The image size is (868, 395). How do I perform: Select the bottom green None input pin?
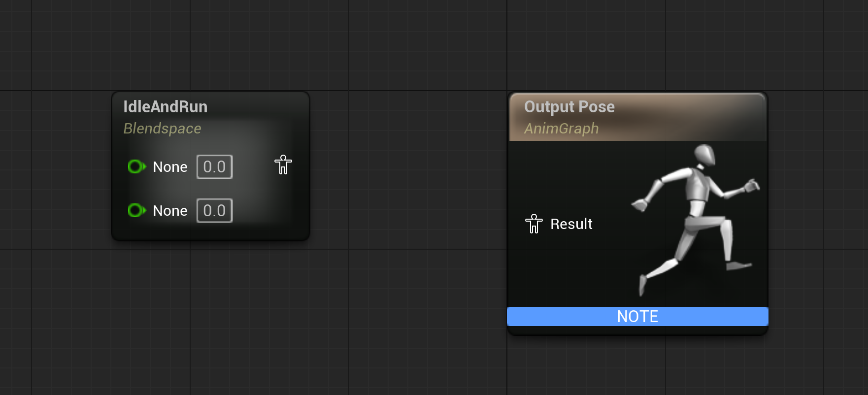click(136, 210)
